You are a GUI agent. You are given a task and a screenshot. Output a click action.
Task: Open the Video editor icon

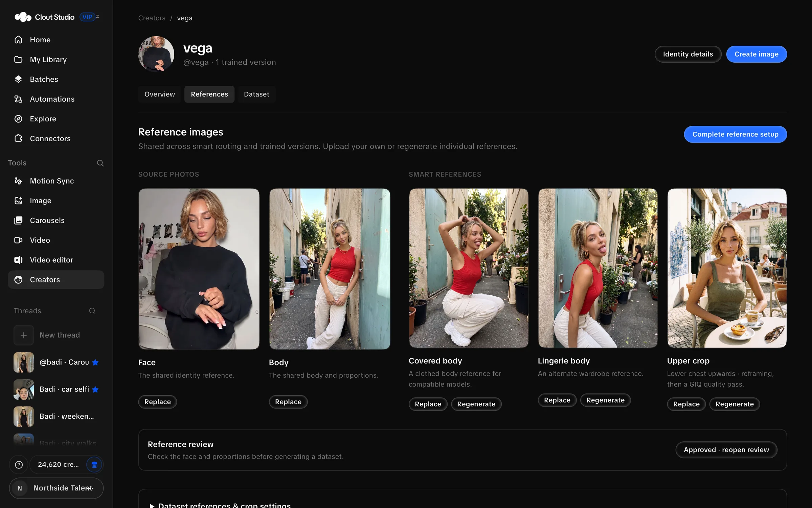pos(18,260)
